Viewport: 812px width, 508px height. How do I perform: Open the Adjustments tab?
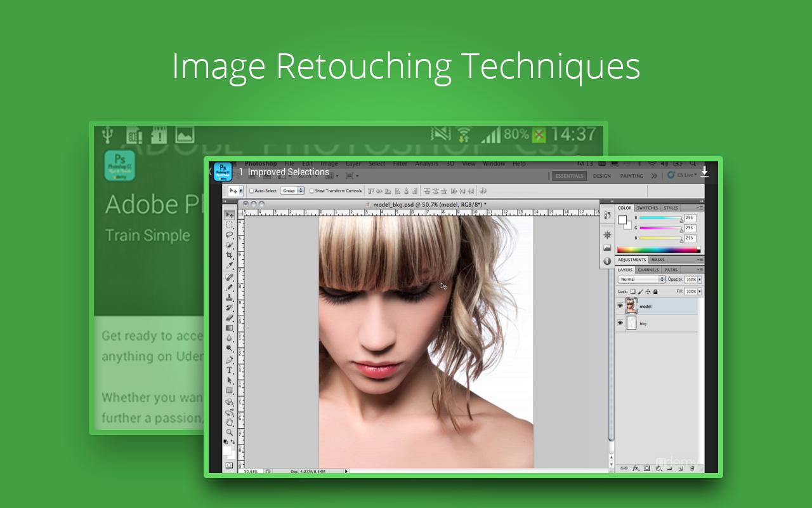(632, 260)
